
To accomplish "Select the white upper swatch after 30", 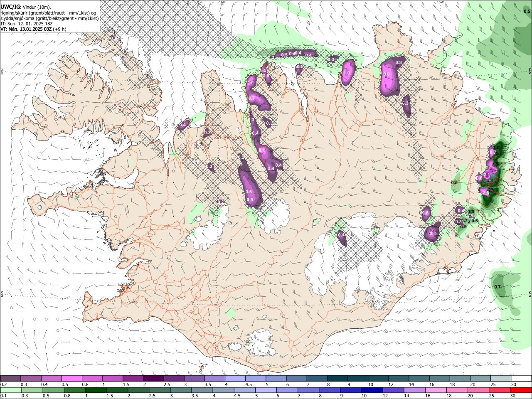I will (521, 378).
